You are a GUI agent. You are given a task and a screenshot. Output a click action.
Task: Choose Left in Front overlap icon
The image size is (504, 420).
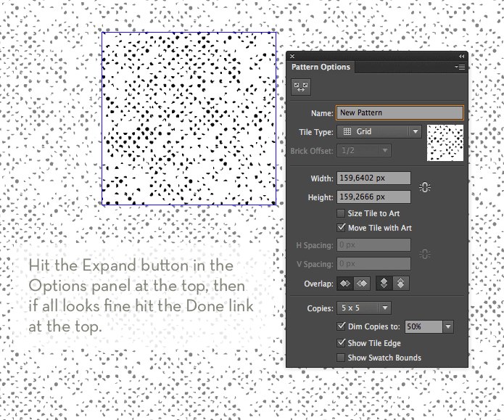(345, 284)
